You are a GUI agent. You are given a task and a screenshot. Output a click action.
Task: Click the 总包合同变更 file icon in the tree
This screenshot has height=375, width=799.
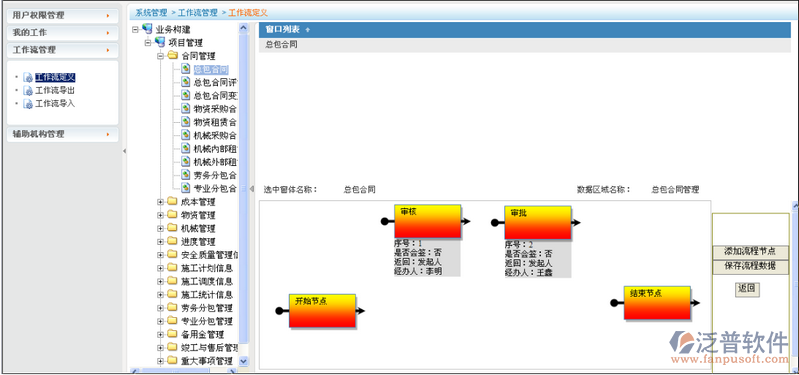(185, 95)
